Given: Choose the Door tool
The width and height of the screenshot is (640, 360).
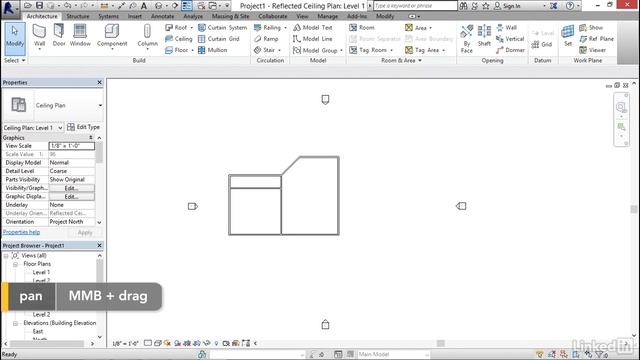Looking at the screenshot, I should pyautogui.click(x=59, y=35).
